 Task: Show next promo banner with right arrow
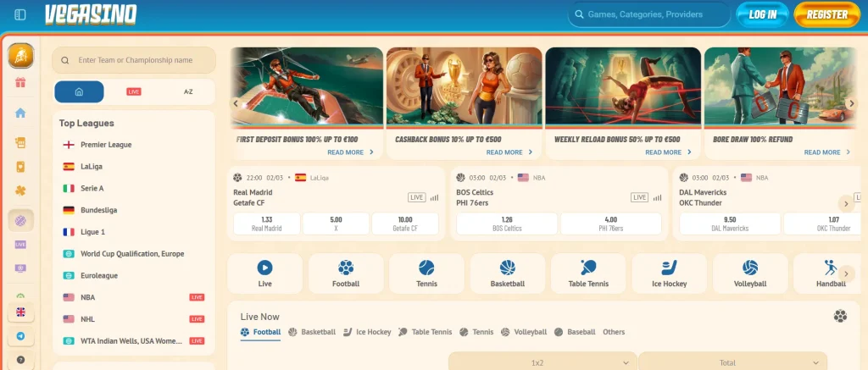click(851, 103)
